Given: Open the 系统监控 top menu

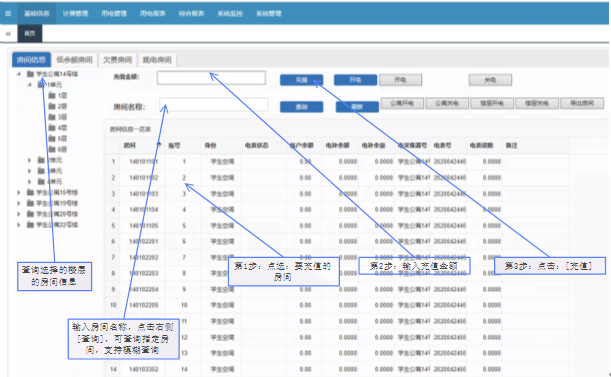Looking at the screenshot, I should [x=230, y=14].
